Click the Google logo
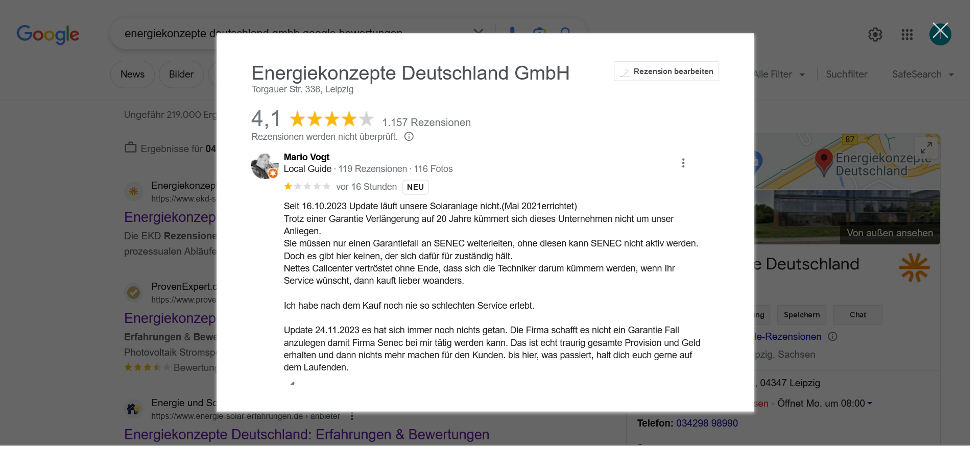The width and height of the screenshot is (980, 449). click(x=48, y=34)
